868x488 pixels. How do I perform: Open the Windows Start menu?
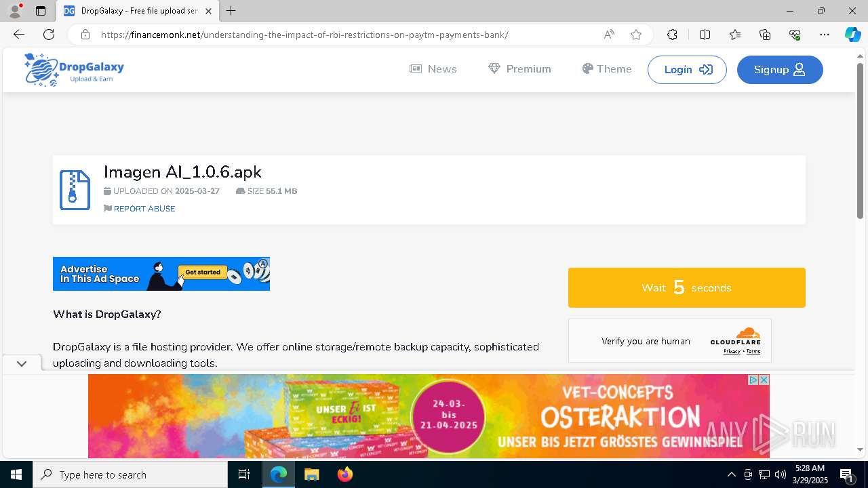[16, 474]
